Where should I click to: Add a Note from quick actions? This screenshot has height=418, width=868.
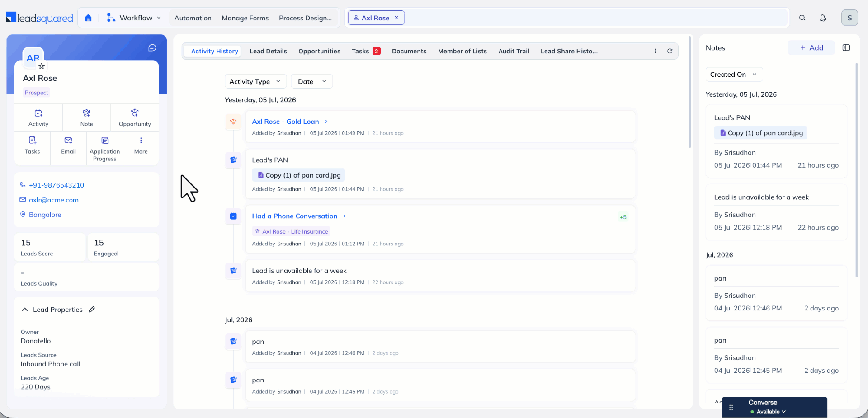86,117
